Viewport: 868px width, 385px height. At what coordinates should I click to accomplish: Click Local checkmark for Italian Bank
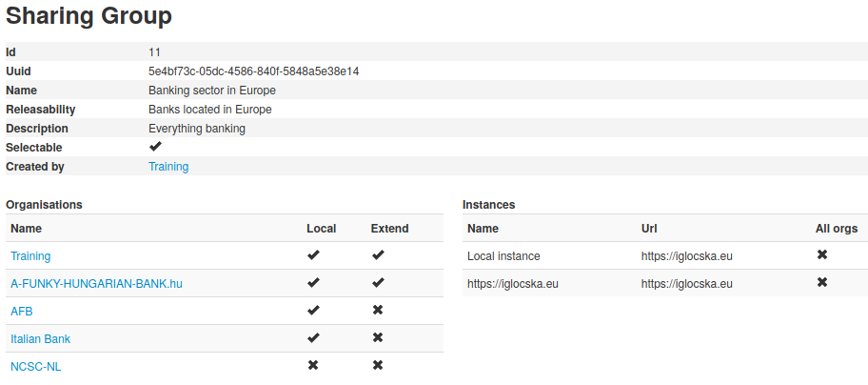(313, 338)
